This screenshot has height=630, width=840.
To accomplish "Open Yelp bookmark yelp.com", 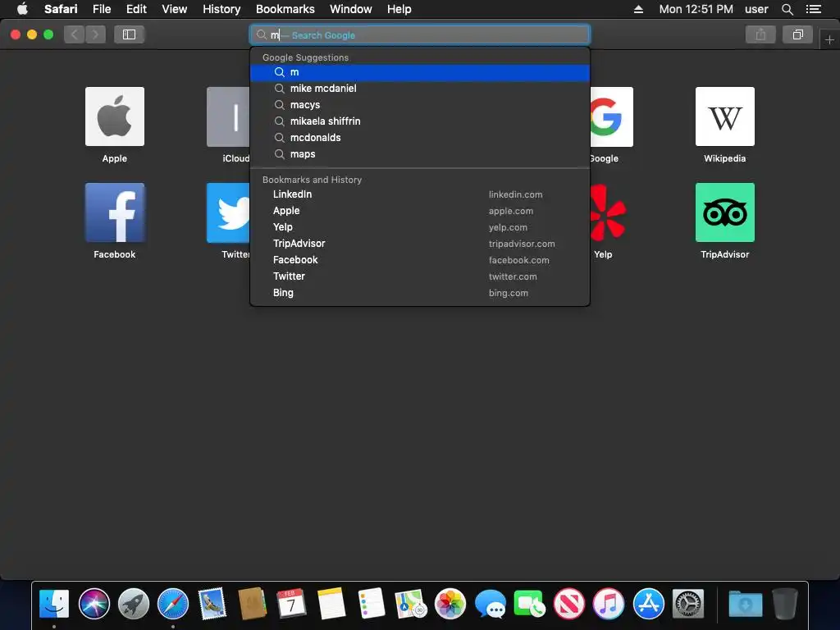I will (420, 227).
